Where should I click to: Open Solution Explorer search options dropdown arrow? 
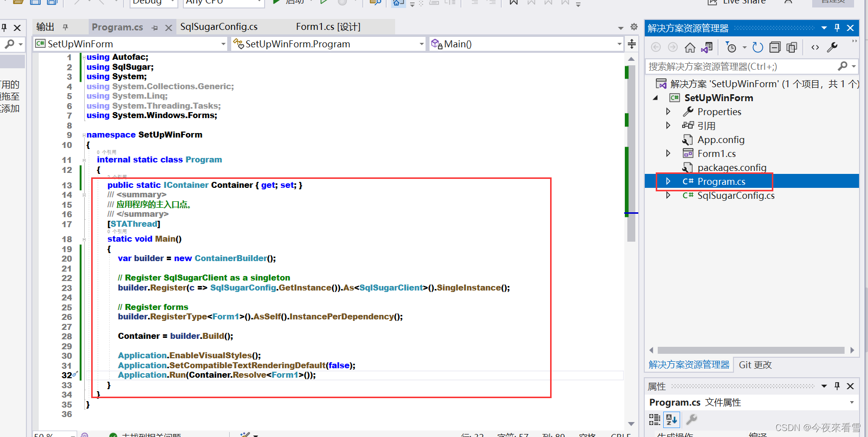854,66
